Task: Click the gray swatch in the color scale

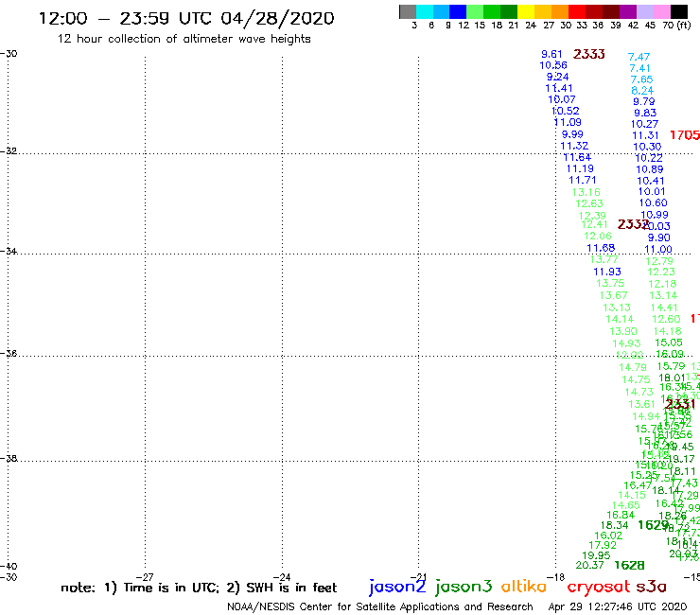Action: pos(408,11)
